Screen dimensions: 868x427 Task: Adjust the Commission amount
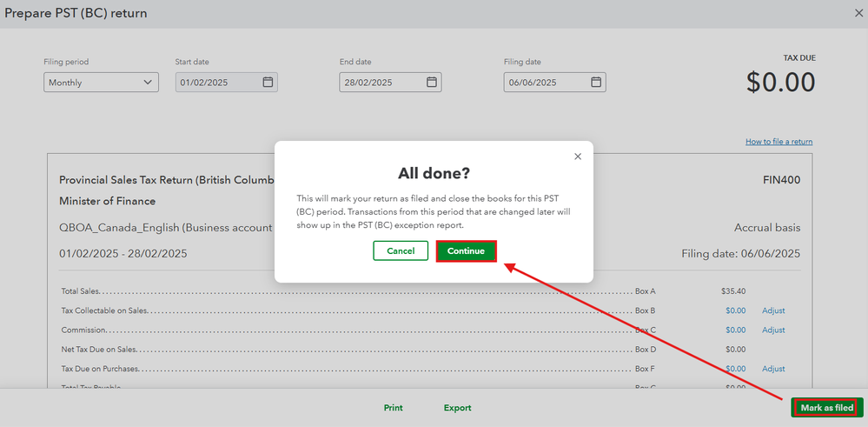click(773, 330)
